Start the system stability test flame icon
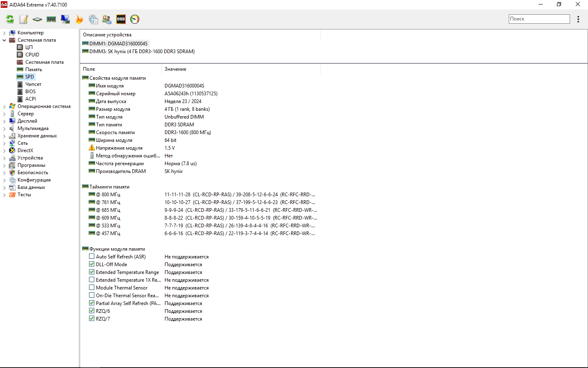The width and height of the screenshot is (588, 368). [79, 19]
